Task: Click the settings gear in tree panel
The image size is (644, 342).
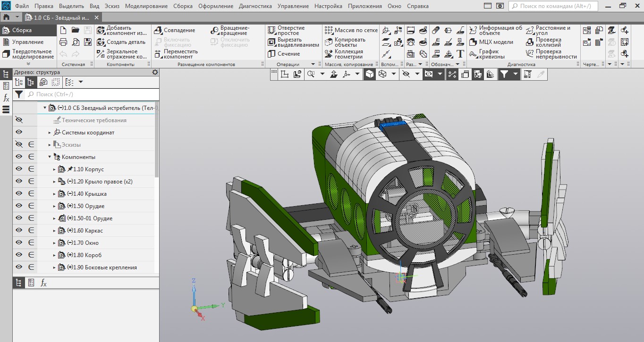Action: [x=155, y=72]
